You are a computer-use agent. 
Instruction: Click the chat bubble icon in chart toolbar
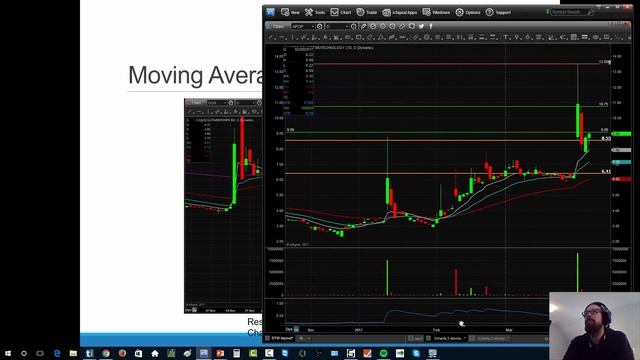[411, 26]
